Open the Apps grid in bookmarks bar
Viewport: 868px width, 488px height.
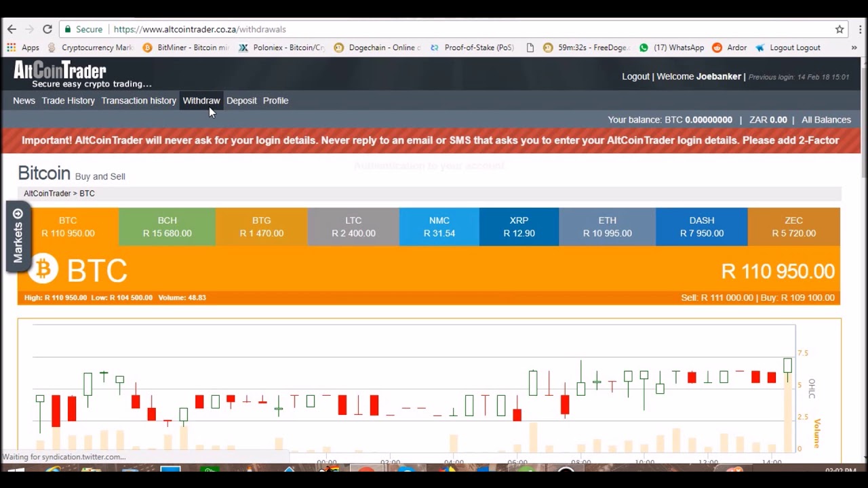23,47
